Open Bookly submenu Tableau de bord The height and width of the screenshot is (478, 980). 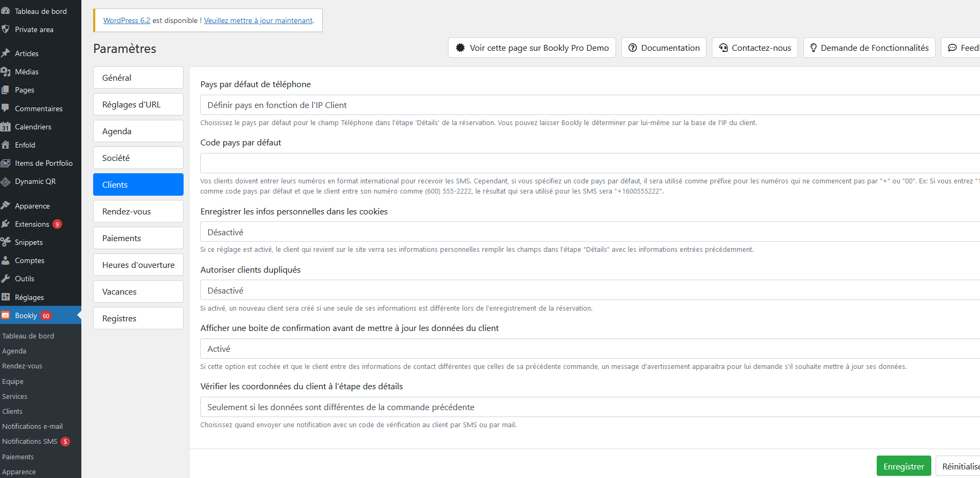(28, 336)
